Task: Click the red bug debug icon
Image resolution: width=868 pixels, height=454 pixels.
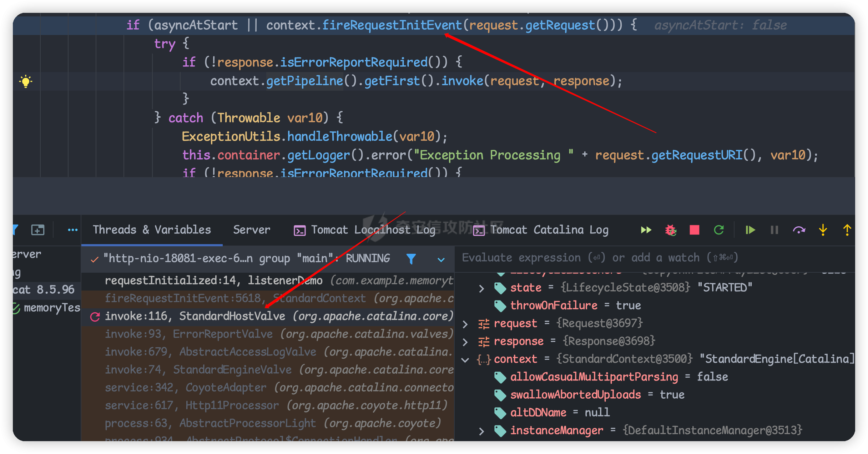Action: point(671,230)
